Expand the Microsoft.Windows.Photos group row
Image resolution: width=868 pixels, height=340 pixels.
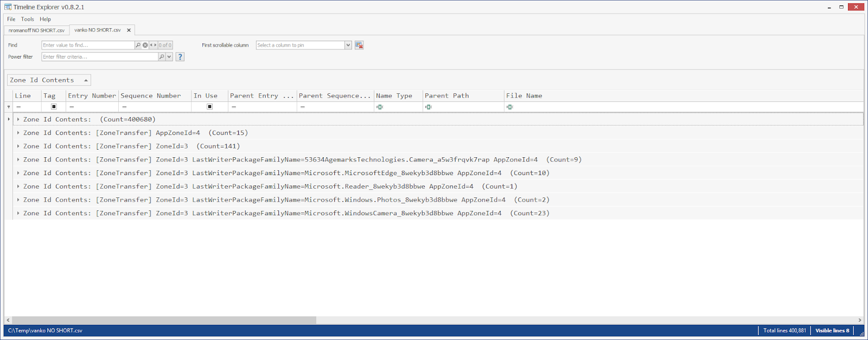[18, 200]
